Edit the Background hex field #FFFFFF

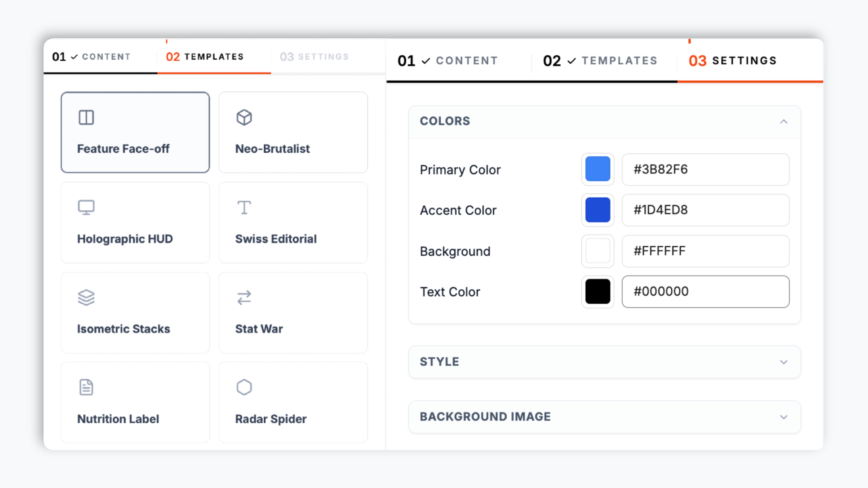click(705, 251)
